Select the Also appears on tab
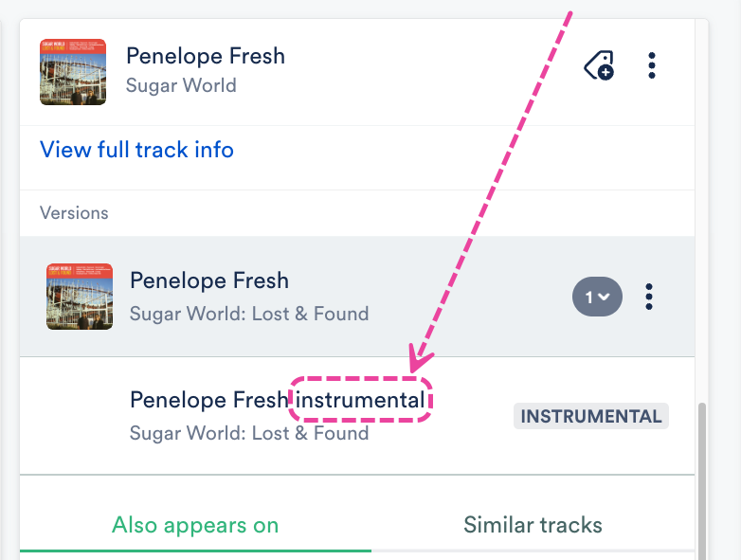The height and width of the screenshot is (560, 741). coord(195,525)
